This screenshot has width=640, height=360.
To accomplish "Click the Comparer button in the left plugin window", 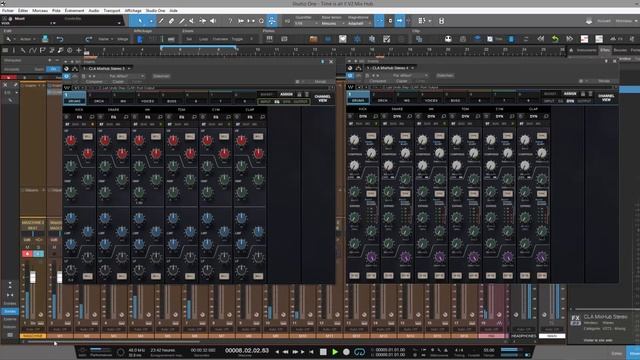I will [x=94, y=82].
